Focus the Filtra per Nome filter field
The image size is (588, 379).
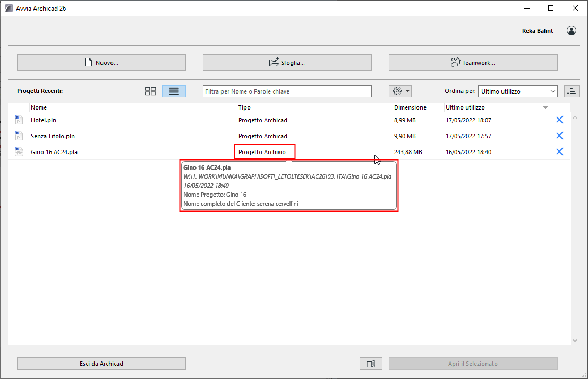point(287,91)
